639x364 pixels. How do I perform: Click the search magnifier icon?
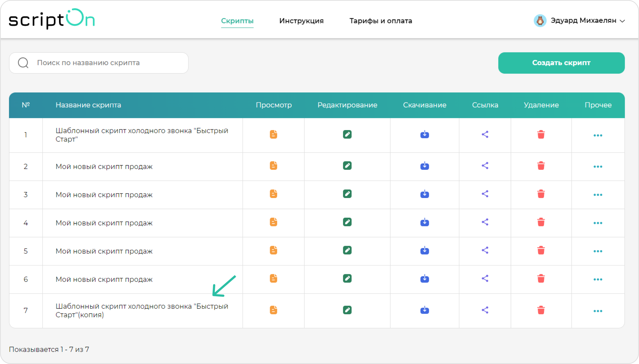click(x=23, y=63)
